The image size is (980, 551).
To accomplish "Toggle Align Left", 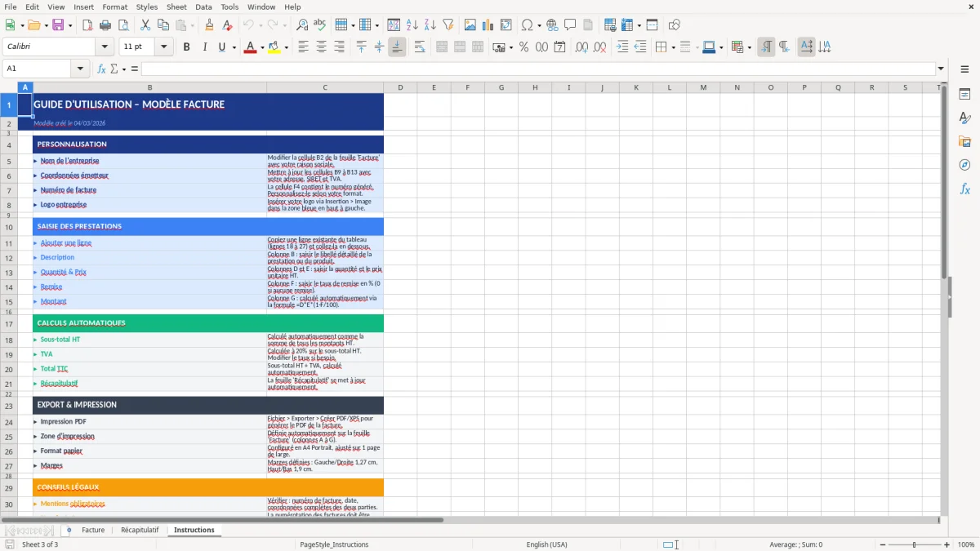I will pyautogui.click(x=303, y=47).
